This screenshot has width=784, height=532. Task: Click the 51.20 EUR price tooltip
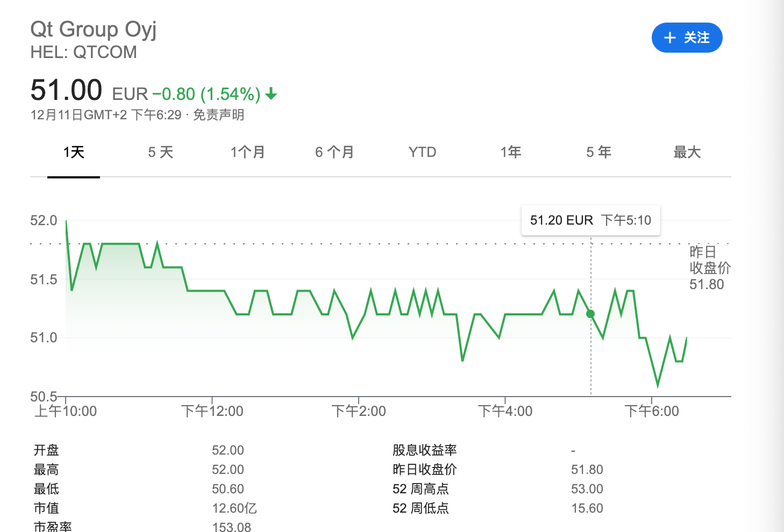click(x=590, y=220)
